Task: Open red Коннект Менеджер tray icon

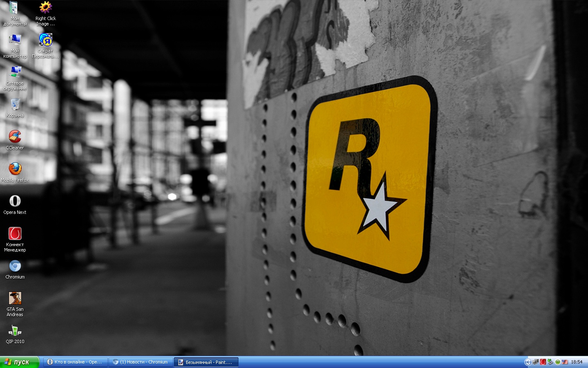Action: pyautogui.click(x=543, y=362)
